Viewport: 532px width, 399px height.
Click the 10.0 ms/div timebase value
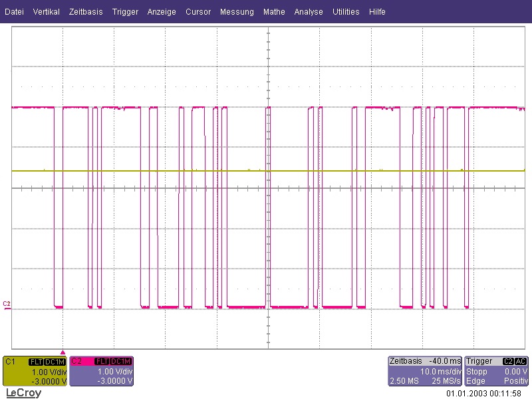(441, 372)
